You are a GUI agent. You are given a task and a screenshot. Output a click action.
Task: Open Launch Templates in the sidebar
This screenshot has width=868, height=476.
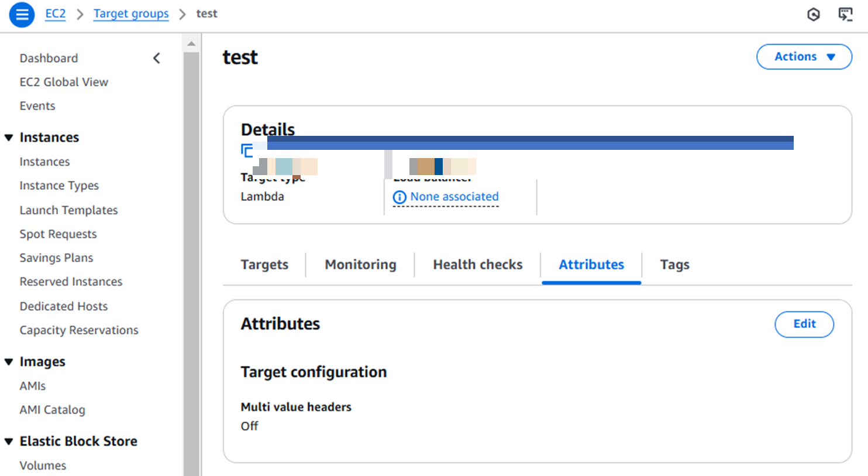68,210
